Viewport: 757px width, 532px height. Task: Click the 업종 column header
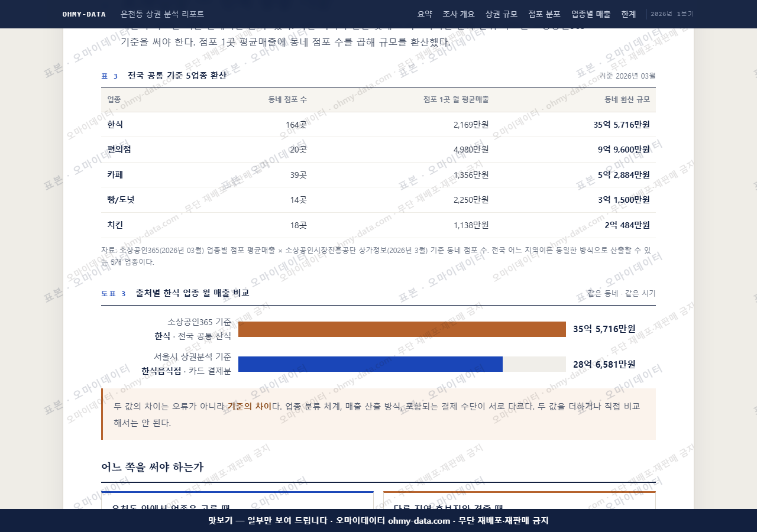pos(114,99)
